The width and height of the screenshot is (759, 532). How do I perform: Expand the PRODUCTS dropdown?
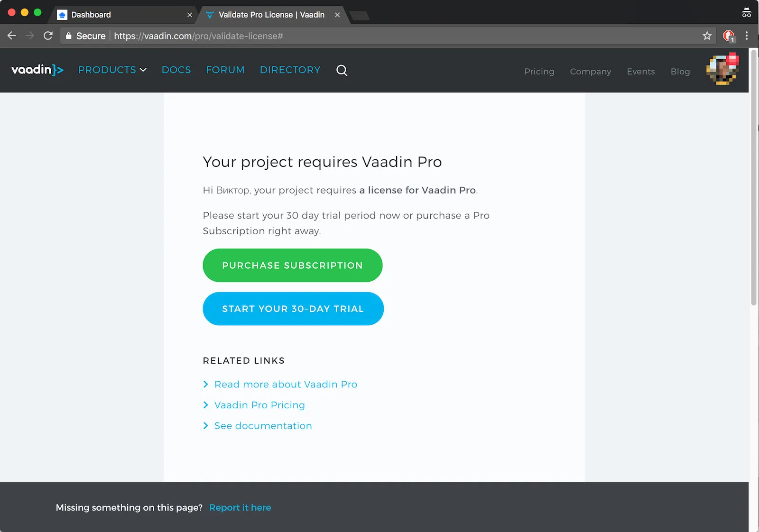pos(112,70)
